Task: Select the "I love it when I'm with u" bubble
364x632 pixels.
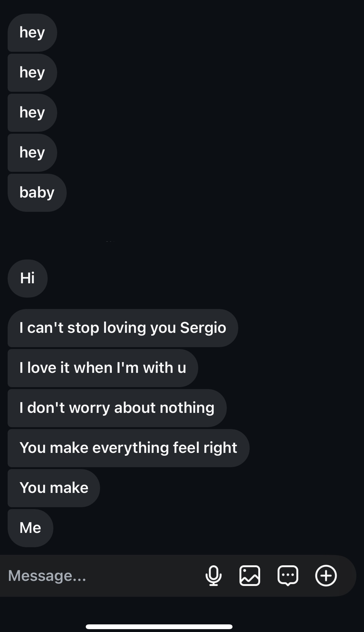Action: click(x=103, y=368)
